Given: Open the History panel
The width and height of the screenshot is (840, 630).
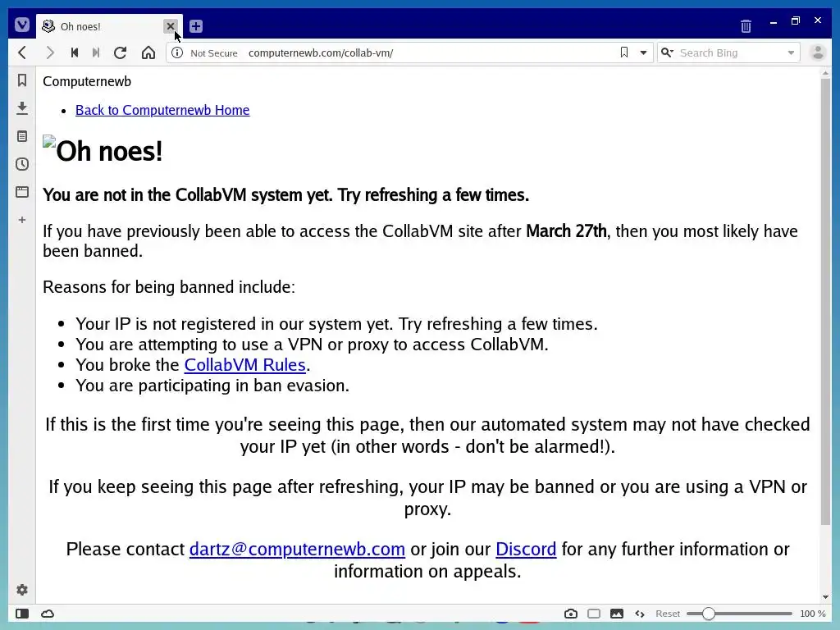Looking at the screenshot, I should pyautogui.click(x=22, y=164).
